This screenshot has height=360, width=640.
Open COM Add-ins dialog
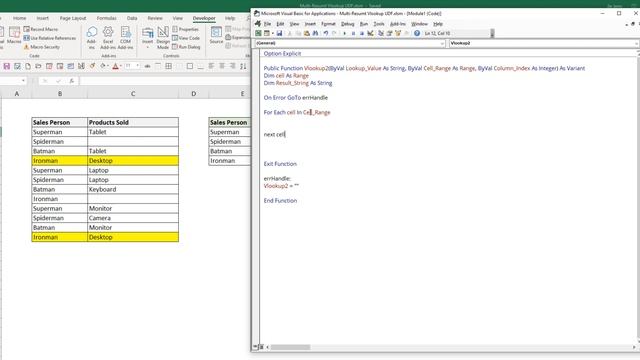point(125,38)
